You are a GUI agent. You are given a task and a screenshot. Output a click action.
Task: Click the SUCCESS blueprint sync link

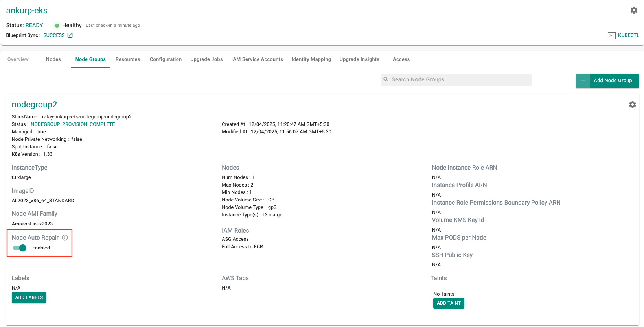54,35
